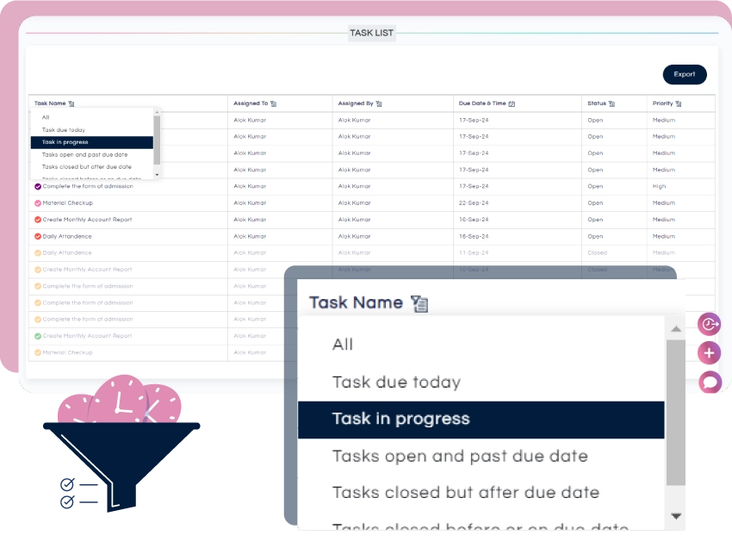732x560 pixels.
Task: Click the Export button
Action: click(685, 75)
